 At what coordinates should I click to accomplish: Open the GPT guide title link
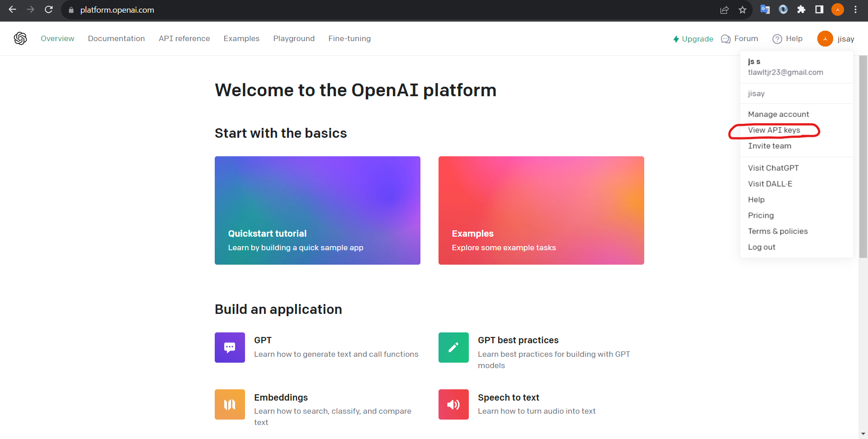click(x=263, y=340)
